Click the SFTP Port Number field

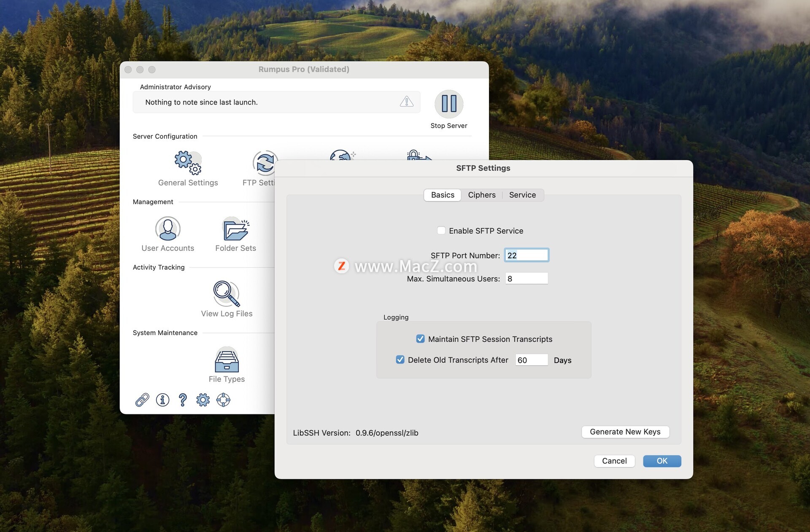(526, 255)
